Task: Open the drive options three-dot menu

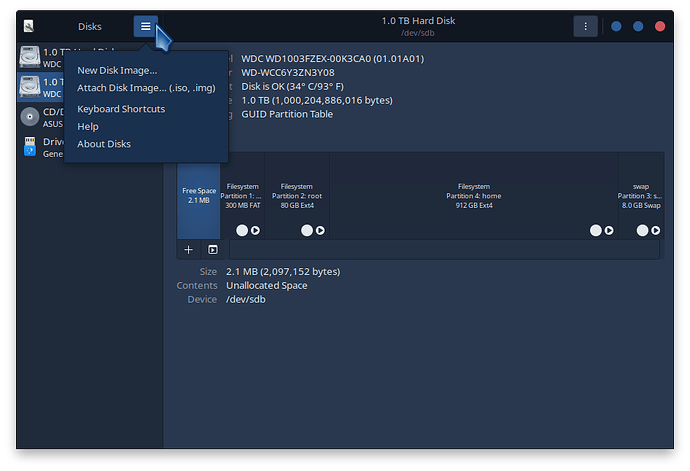Action: pyautogui.click(x=585, y=26)
